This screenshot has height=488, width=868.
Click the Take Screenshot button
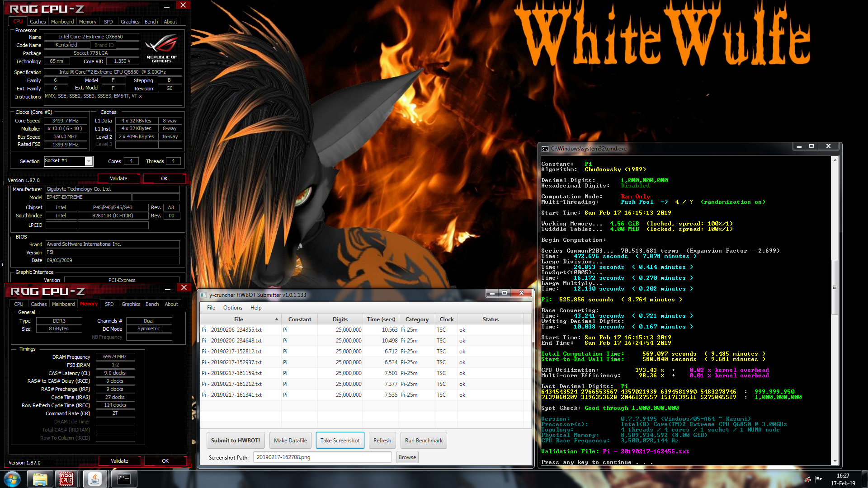coord(340,441)
